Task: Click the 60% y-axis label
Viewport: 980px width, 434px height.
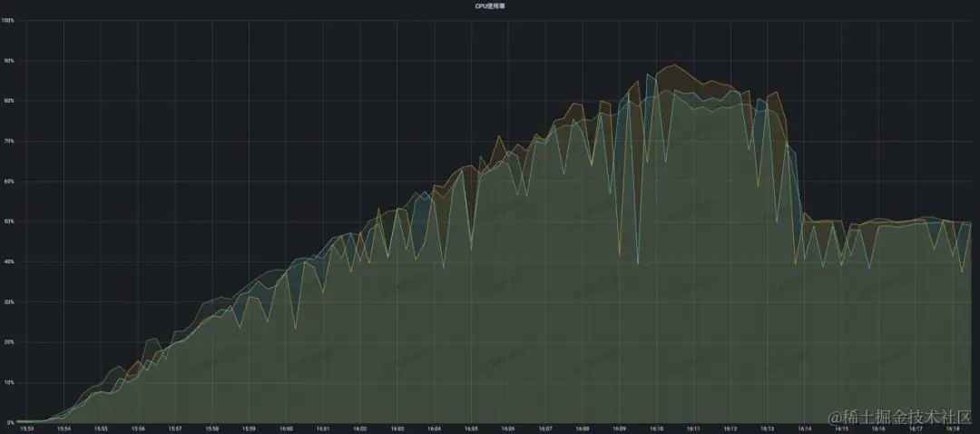Action: (9, 182)
